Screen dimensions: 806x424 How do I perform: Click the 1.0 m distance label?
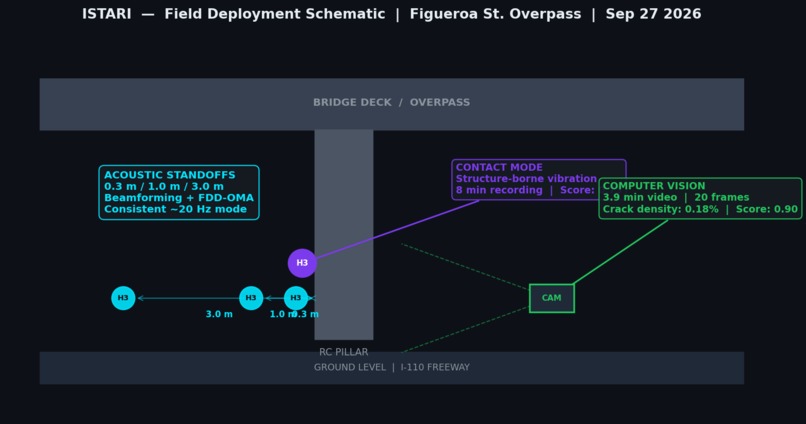pyautogui.click(x=282, y=314)
